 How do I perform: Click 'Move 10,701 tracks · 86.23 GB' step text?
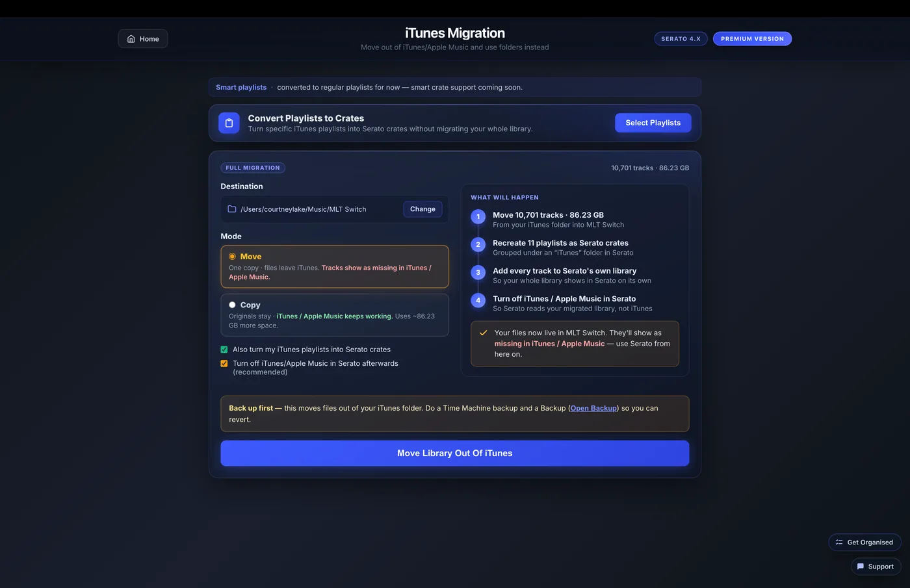coord(548,215)
